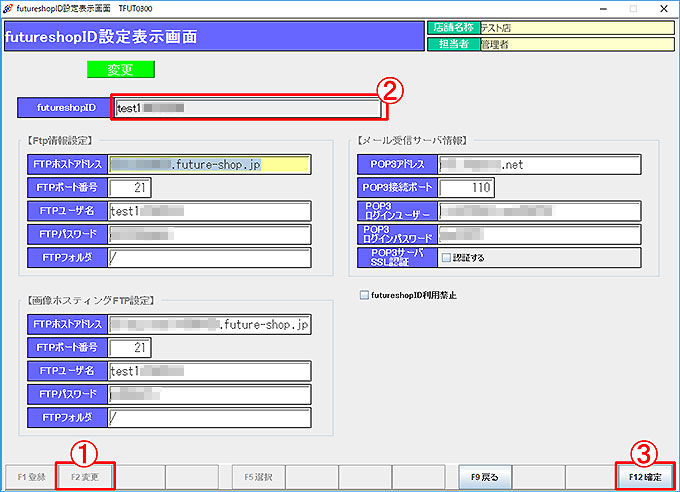680x492 pixels.
Task: Click the F9 戻る button
Action: pyautogui.click(x=485, y=477)
